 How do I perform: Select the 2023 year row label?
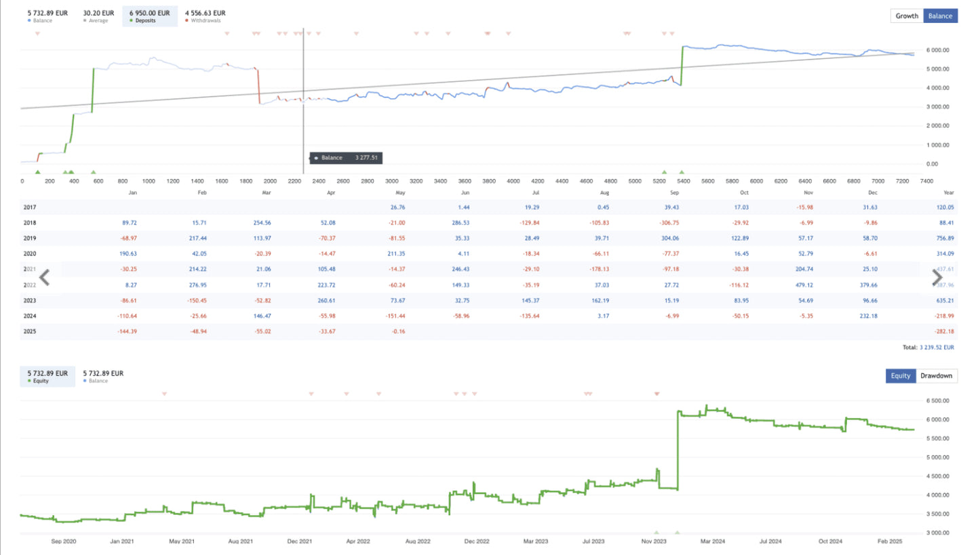(x=31, y=300)
